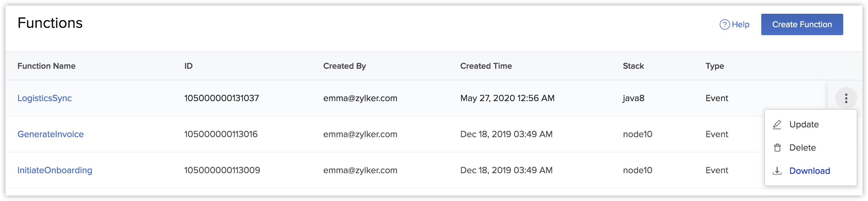Click the three-dot menu for LogisticsSync
This screenshot has width=868, height=201.
click(x=846, y=98)
